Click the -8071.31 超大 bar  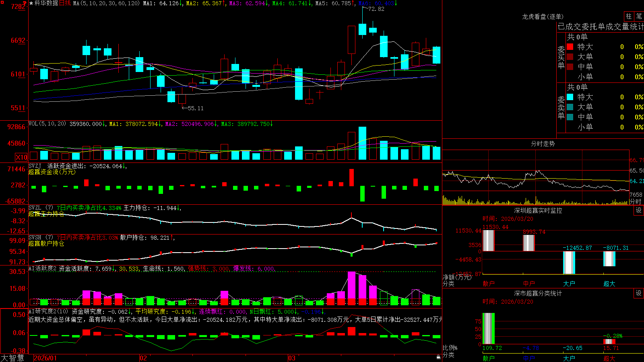coord(609,259)
